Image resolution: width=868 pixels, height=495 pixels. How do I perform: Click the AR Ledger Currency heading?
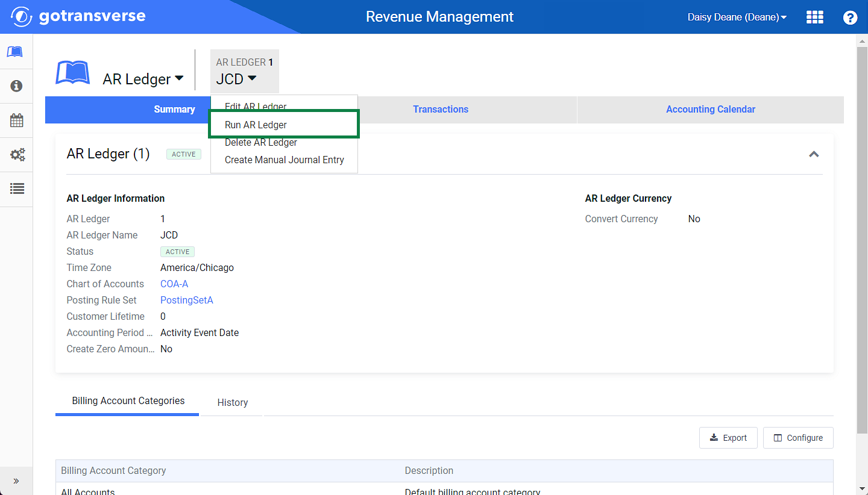[x=628, y=198]
